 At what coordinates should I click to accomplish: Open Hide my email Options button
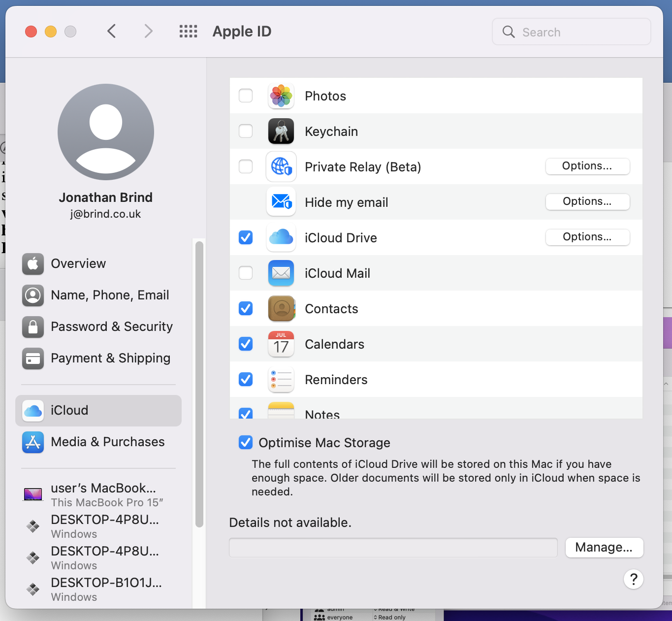[x=587, y=202]
